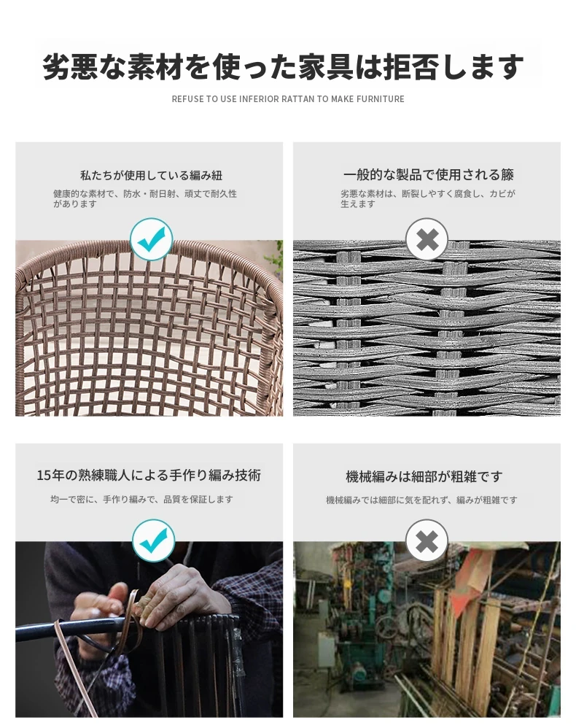Click the X icon above the factory machine photo
576x728 pixels.
tap(427, 541)
